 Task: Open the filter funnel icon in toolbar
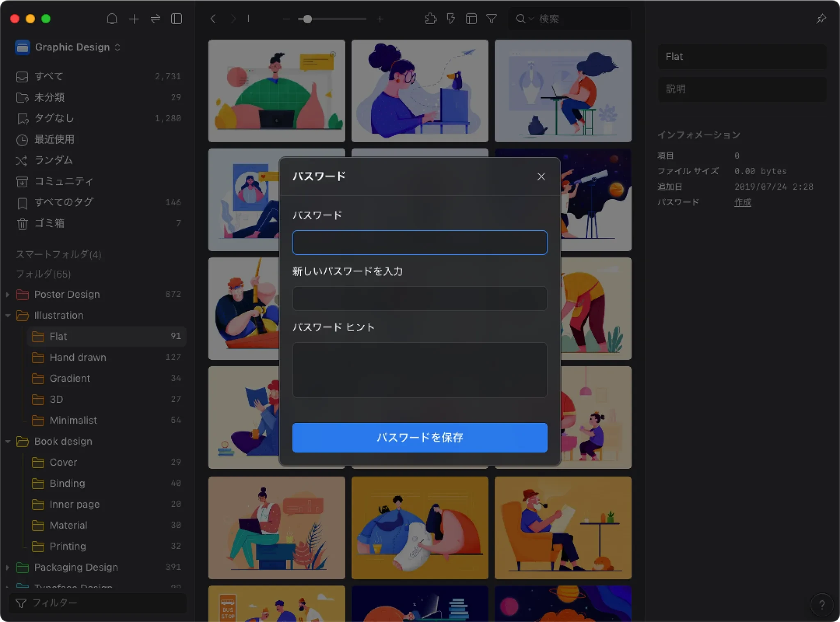[491, 19]
